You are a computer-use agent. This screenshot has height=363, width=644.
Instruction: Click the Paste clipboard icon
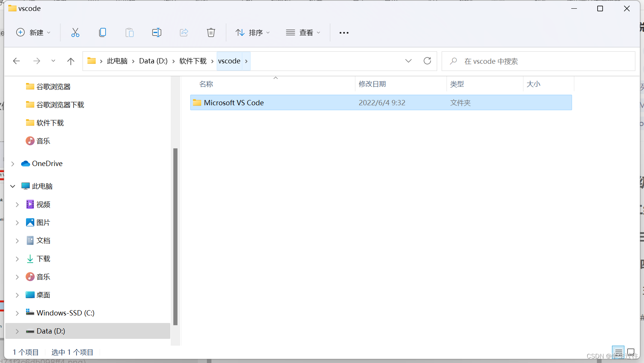(130, 33)
